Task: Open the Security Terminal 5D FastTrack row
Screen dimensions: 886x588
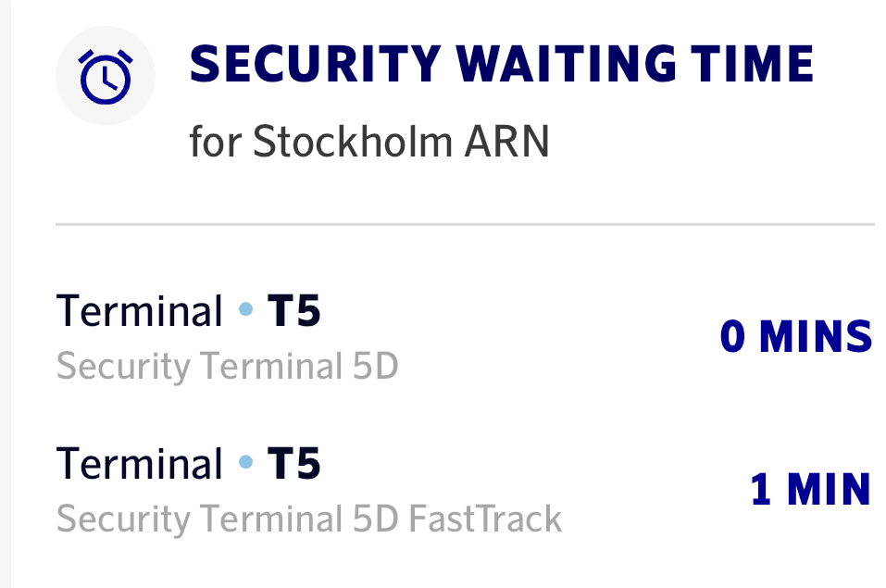Action: point(308,519)
